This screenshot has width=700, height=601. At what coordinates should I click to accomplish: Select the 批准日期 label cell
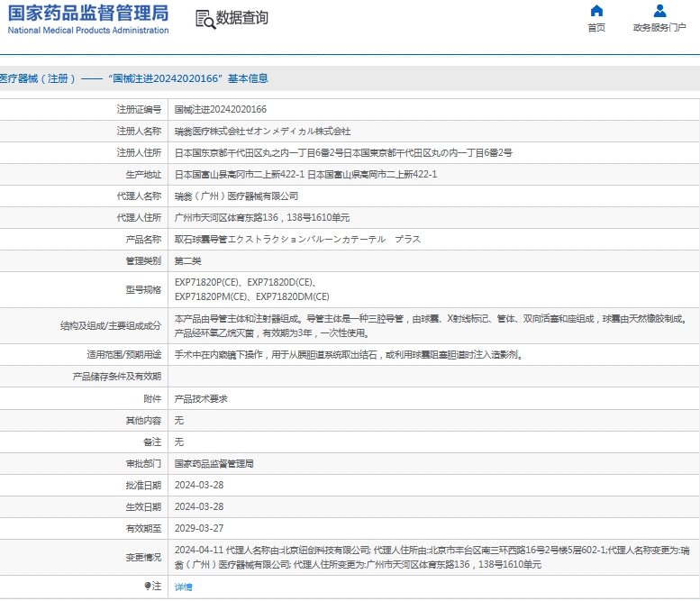tap(143, 486)
